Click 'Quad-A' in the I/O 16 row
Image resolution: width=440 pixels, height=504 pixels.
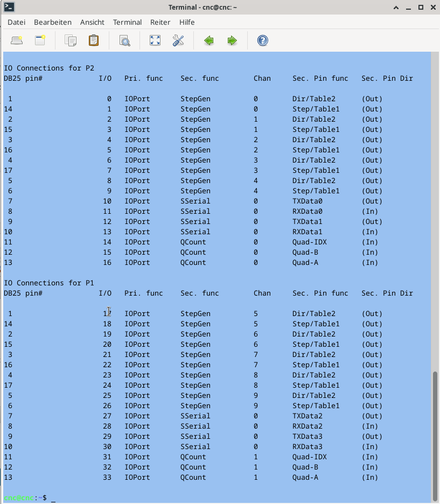coord(305,263)
